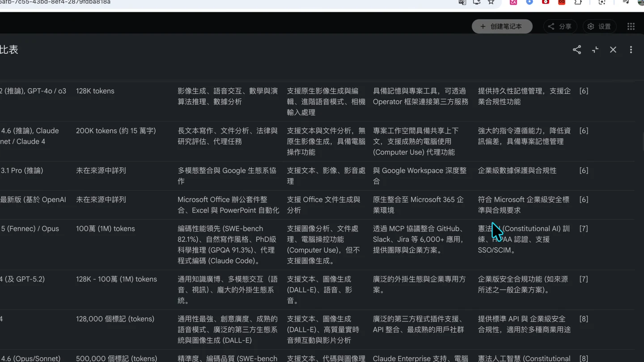Click citation [8] in the 500,000 個標記 row
Viewport: 644px width, 362px height.
(584, 358)
